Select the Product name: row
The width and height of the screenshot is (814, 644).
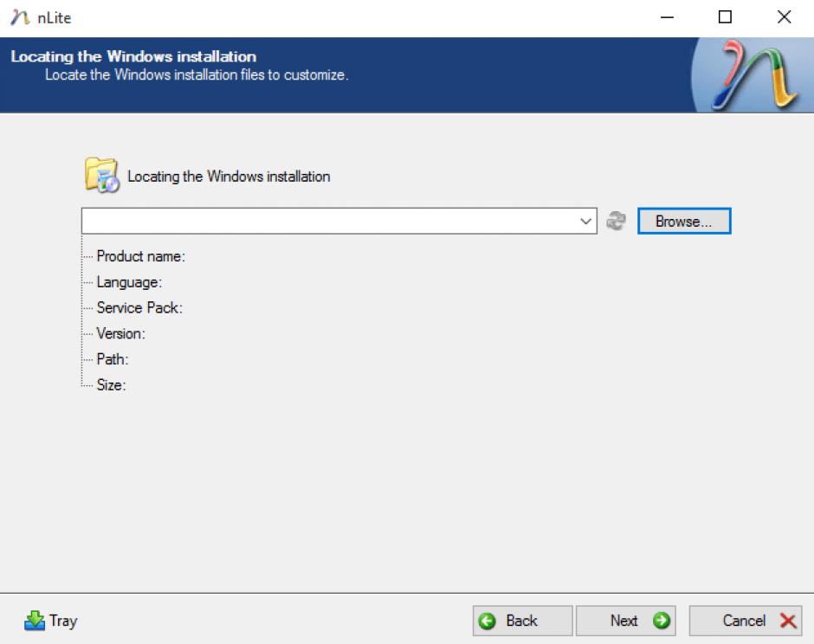pos(140,256)
